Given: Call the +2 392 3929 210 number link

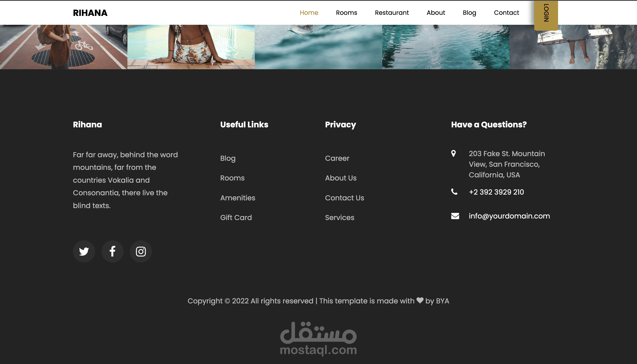Looking at the screenshot, I should (x=496, y=192).
